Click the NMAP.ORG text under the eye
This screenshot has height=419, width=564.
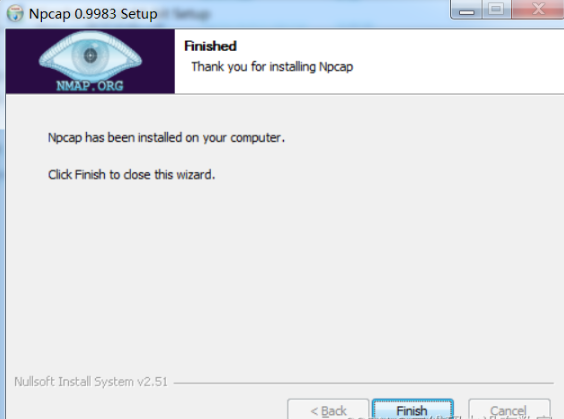[90, 86]
